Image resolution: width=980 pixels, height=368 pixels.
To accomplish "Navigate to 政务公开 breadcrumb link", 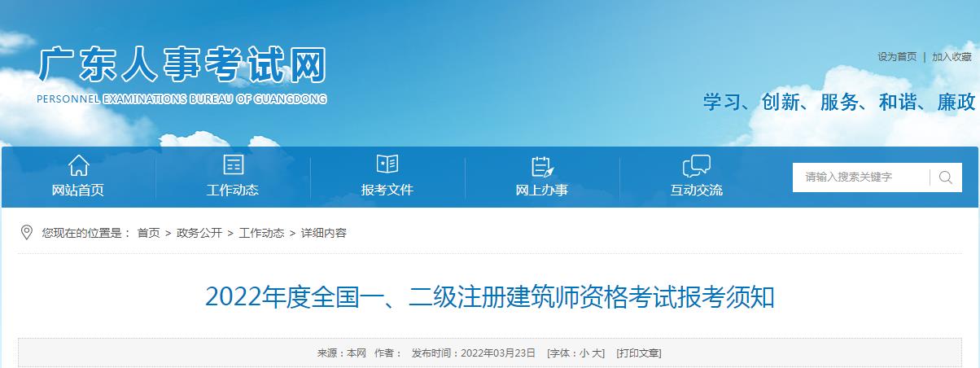I will pyautogui.click(x=199, y=233).
